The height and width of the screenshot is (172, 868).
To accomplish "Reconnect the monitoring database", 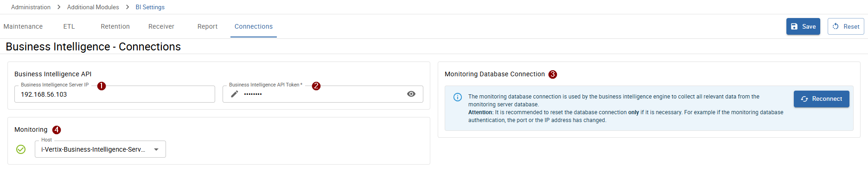I will (822, 99).
